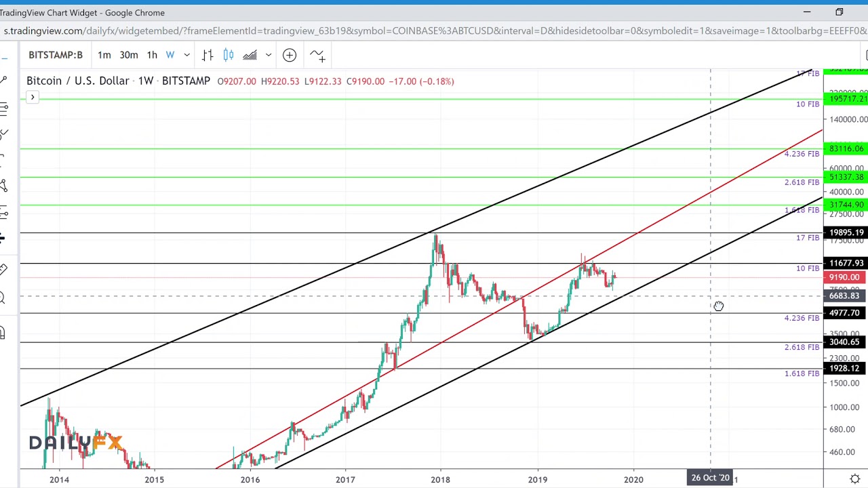
Task: Click the 2014 label on time axis
Action: coord(59,479)
